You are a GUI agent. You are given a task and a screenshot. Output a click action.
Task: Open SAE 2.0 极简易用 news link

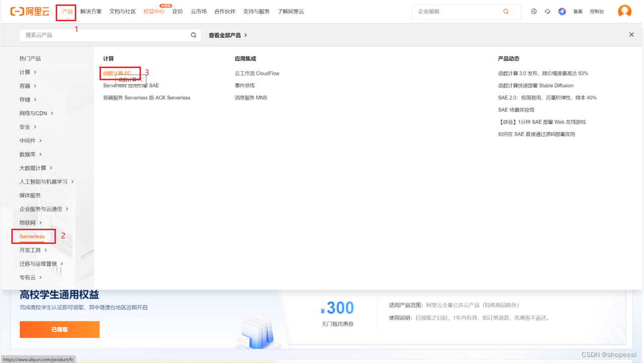[x=547, y=98]
